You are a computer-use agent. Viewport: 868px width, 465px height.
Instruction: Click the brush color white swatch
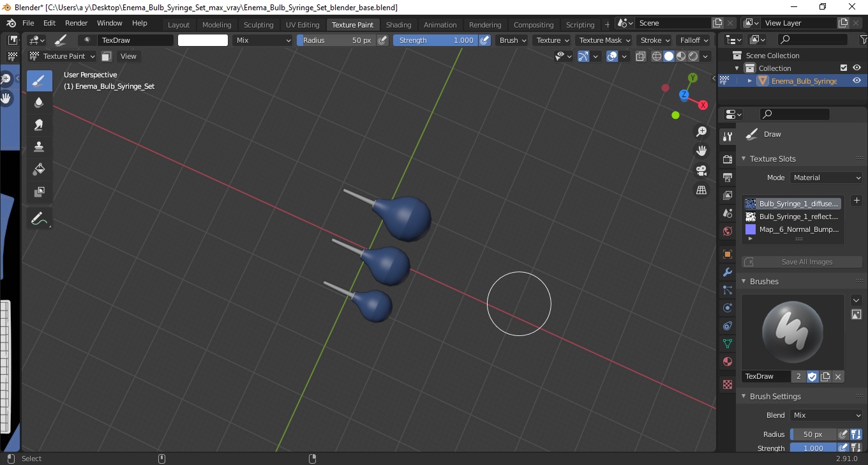203,40
